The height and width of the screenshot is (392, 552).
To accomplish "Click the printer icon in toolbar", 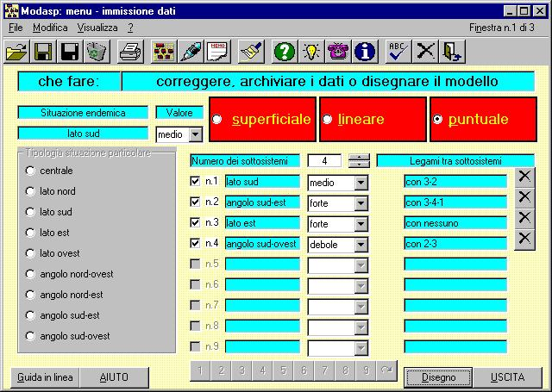I will coord(130,52).
